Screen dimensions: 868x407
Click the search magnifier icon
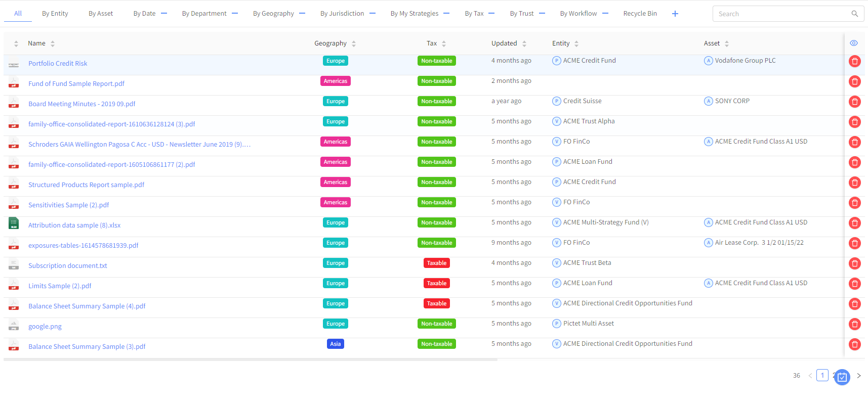(854, 14)
